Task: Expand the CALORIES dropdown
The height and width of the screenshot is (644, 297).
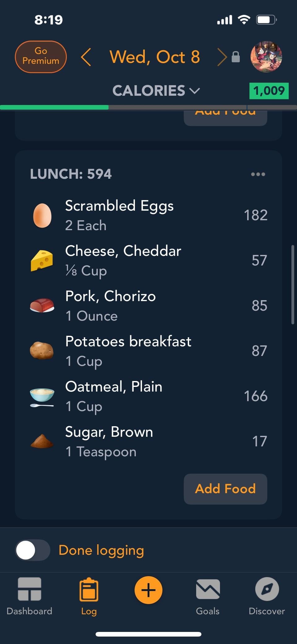Action: (156, 91)
